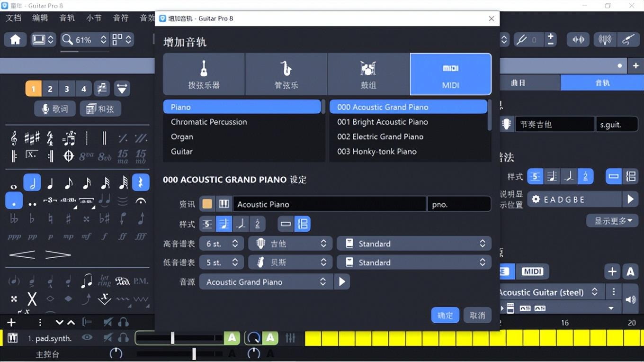Edit the pno. short name field
The width and height of the screenshot is (644, 362).
point(459,204)
